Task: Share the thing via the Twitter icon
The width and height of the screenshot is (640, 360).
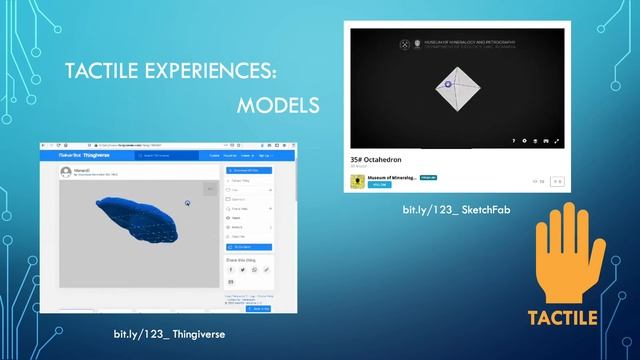Action: (x=242, y=270)
